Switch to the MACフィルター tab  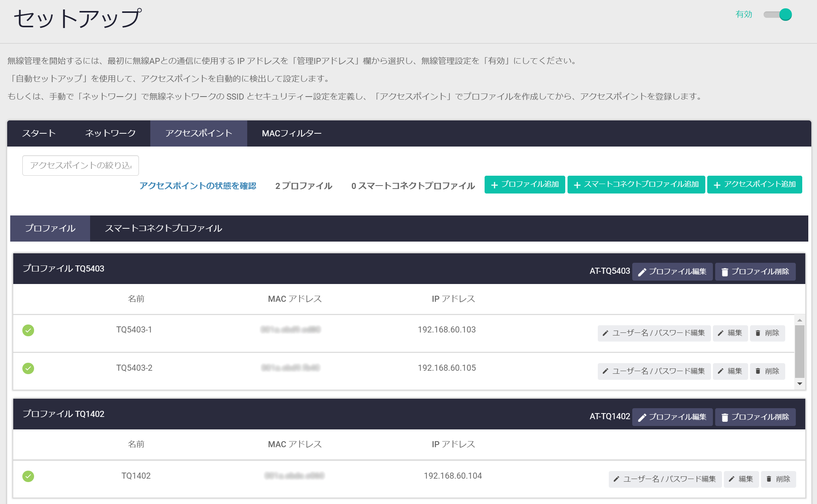[292, 133]
